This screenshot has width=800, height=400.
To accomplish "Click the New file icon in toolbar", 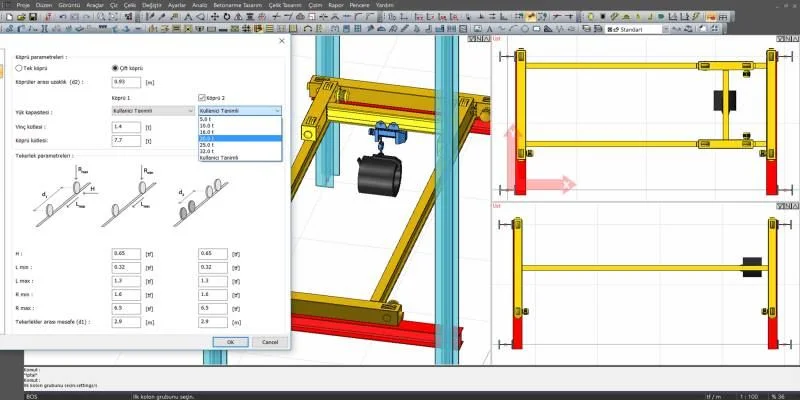I will point(10,17).
